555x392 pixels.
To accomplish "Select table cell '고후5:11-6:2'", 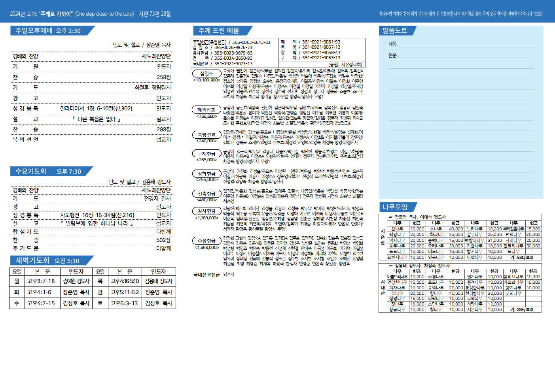I will coord(125,292).
